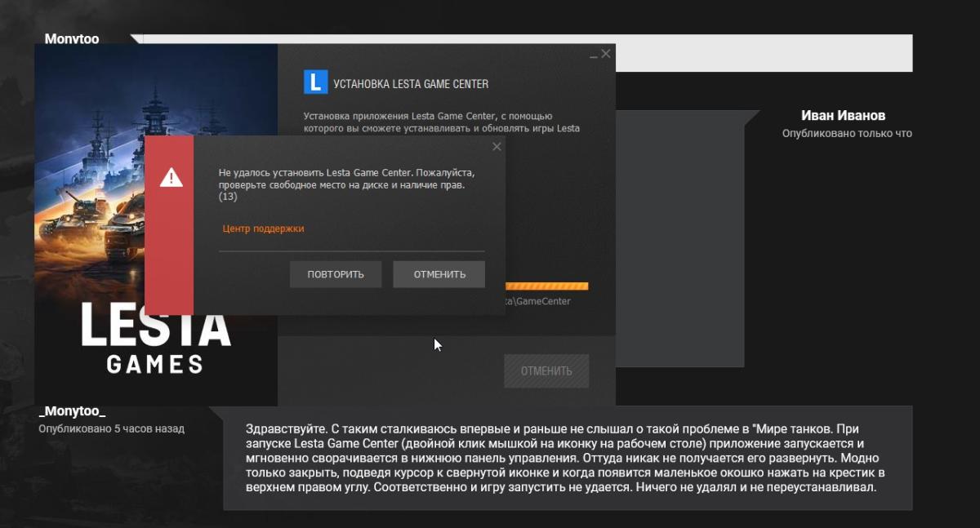Open _Monytoo_ author profile below image
Viewport: 980px width, 528px height.
pos(72,412)
